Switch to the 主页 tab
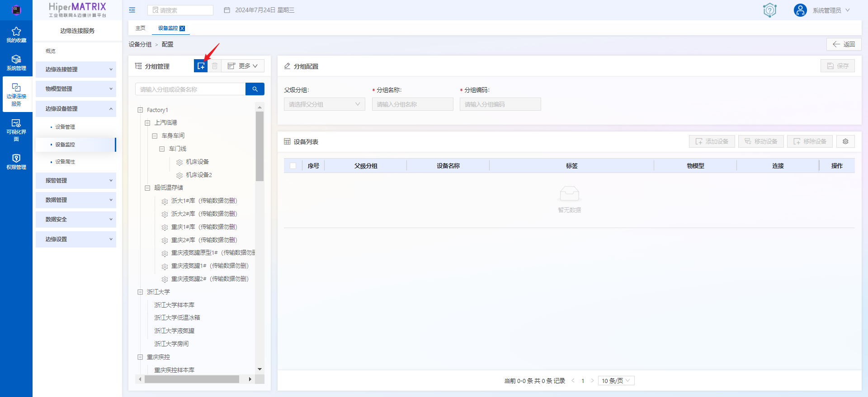 point(141,28)
